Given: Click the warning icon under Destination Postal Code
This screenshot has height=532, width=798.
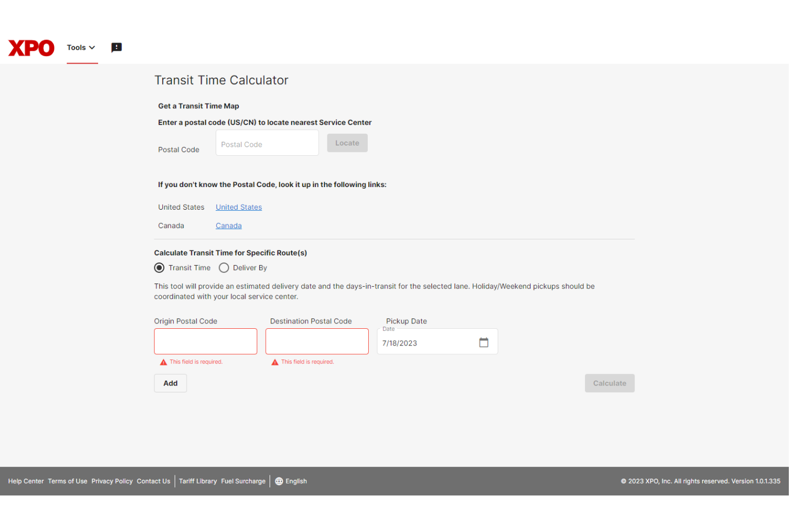Looking at the screenshot, I should click(x=274, y=362).
